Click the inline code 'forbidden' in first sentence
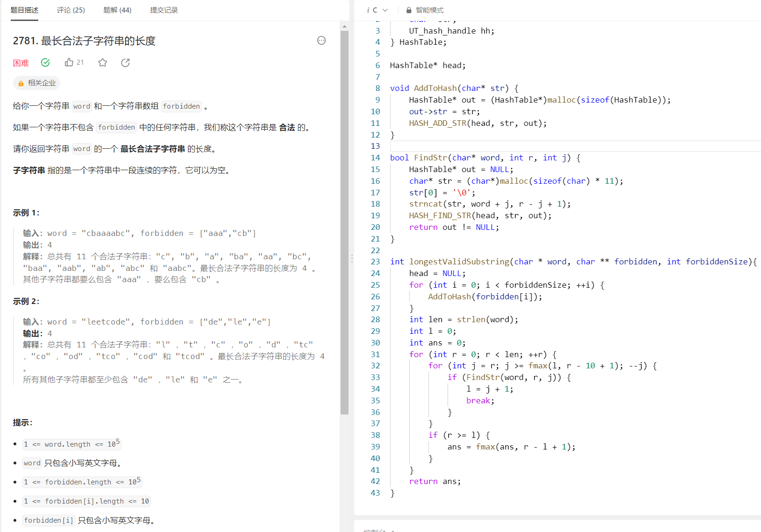761x532 pixels. coord(182,106)
